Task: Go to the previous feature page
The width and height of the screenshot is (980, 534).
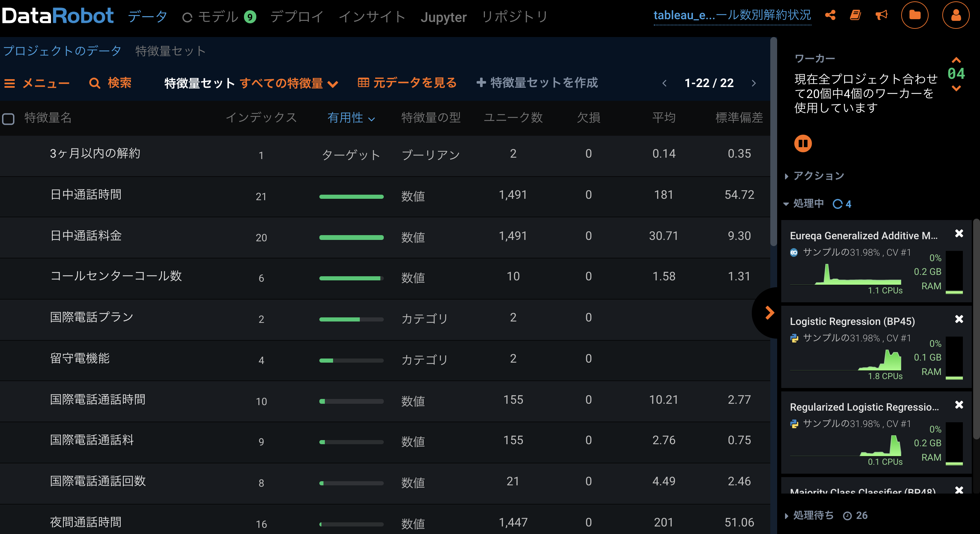Action: 664,83
